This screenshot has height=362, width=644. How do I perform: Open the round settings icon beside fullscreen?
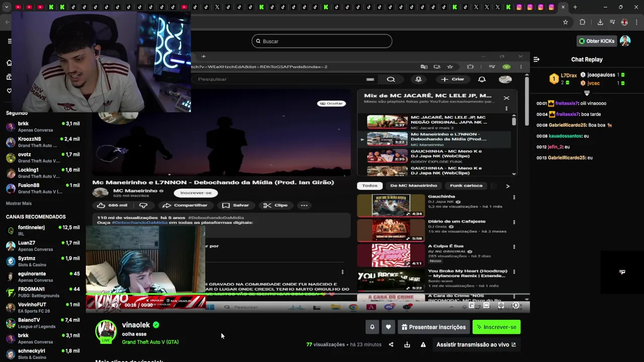pyautogui.click(x=516, y=305)
